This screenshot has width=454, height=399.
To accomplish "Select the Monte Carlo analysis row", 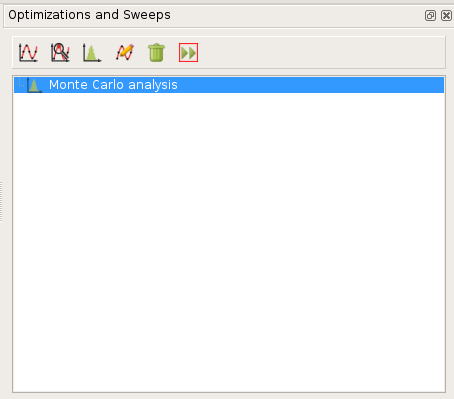I will tap(229, 85).
